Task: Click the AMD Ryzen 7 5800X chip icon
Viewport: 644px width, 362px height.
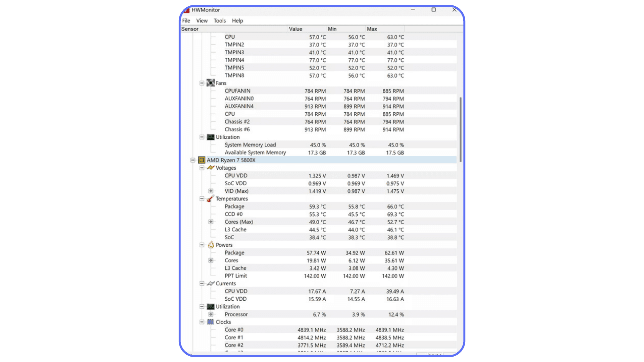Action: click(x=202, y=160)
